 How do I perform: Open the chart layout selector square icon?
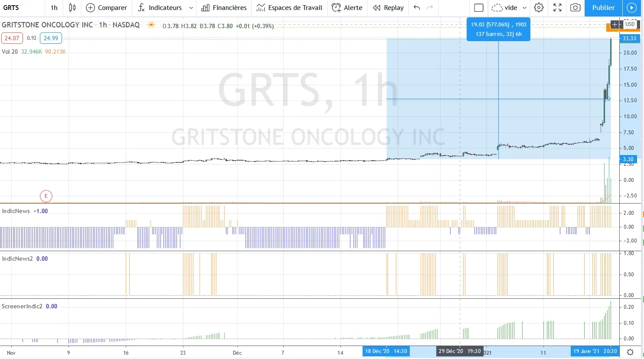478,8
